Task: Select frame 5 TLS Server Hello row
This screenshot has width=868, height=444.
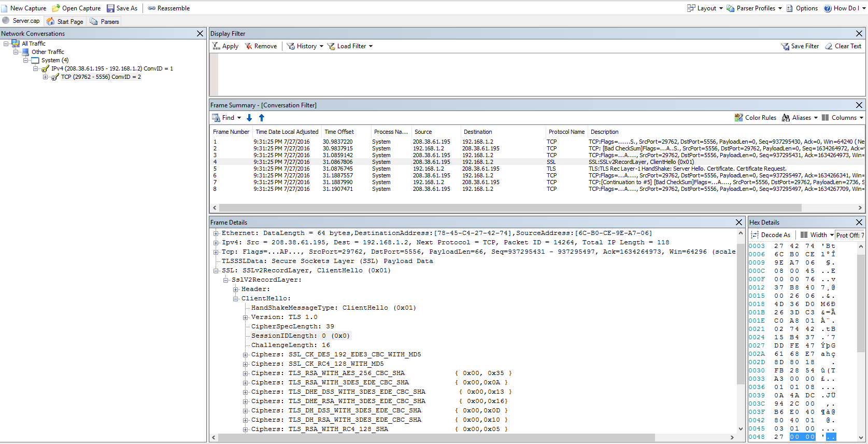Action: coord(537,169)
